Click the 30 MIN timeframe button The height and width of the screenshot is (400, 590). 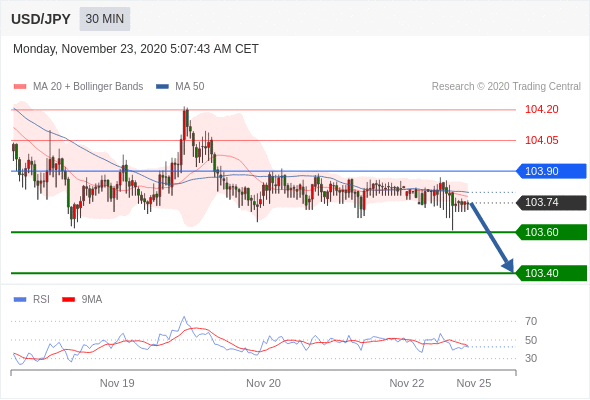105,19
